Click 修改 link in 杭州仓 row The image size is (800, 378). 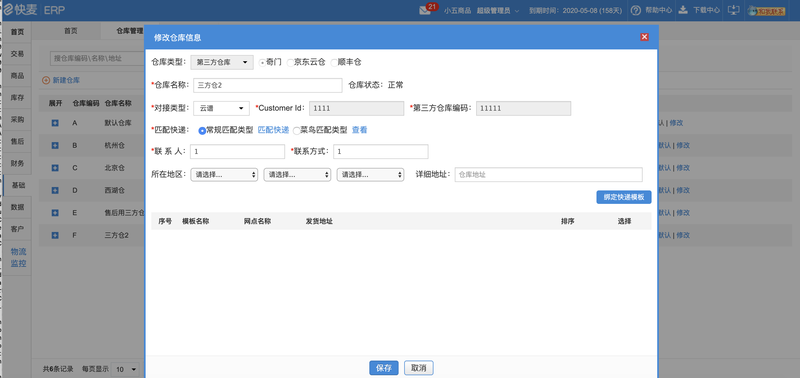click(683, 145)
